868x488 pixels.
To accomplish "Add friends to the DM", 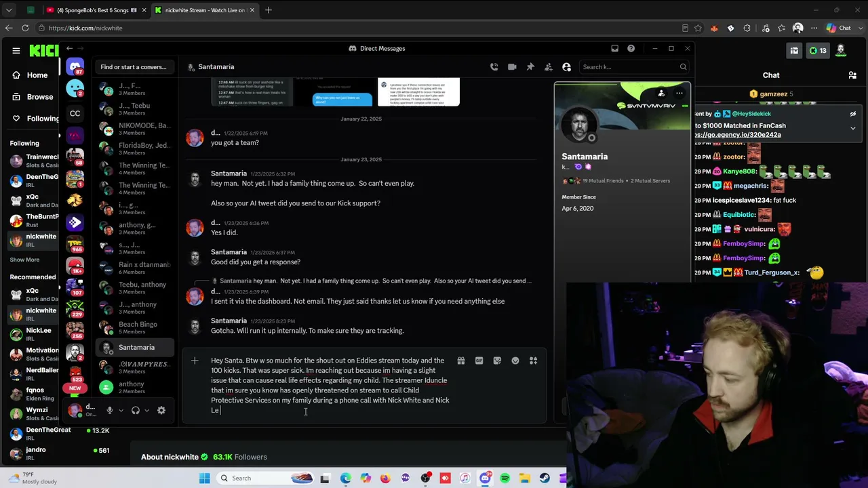I will [549, 67].
